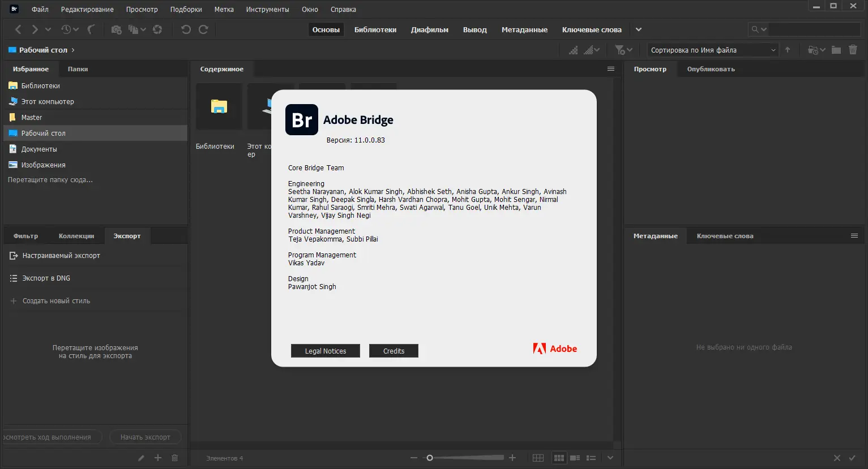Go forward using the right arrow
Screen dimensions: 868x469
tap(35, 29)
